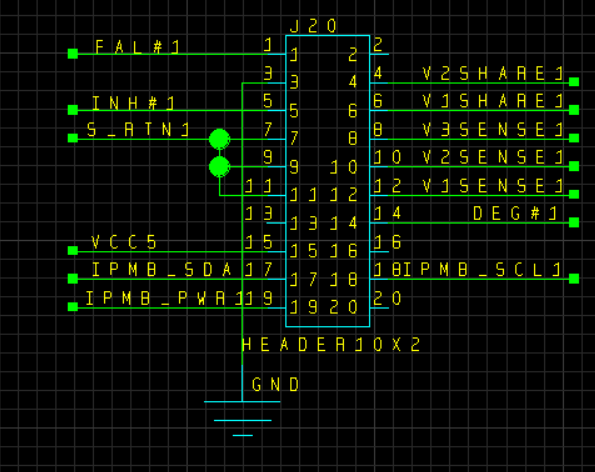Select the HEADER10X2 part value text
The height and width of the screenshot is (472, 595).
331,345
